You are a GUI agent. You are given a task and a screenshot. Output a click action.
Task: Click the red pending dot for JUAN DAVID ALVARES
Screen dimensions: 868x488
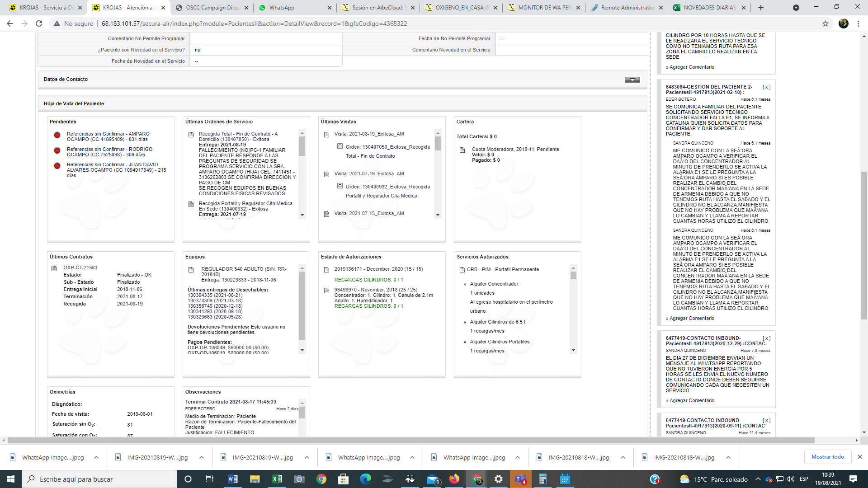(x=57, y=166)
